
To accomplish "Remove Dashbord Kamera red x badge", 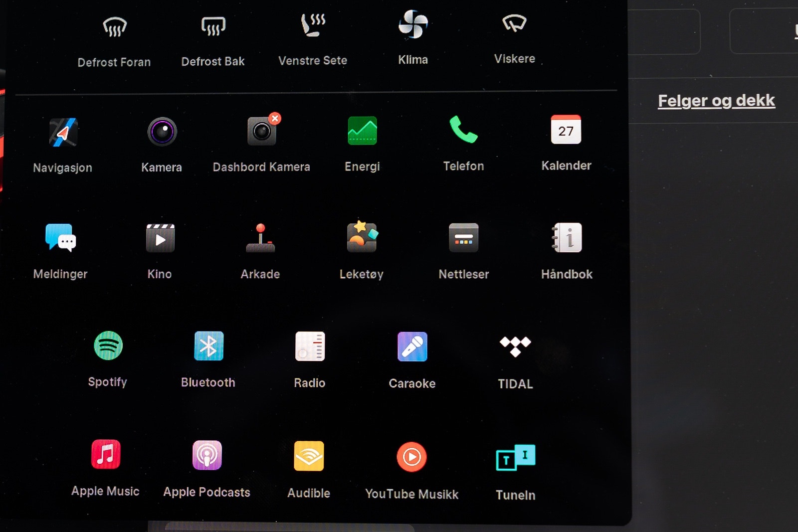I will [275, 118].
